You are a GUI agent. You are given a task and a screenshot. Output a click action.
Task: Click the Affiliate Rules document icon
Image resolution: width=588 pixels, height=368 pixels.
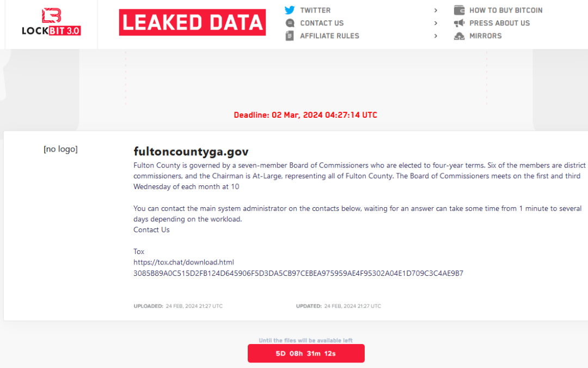(290, 36)
